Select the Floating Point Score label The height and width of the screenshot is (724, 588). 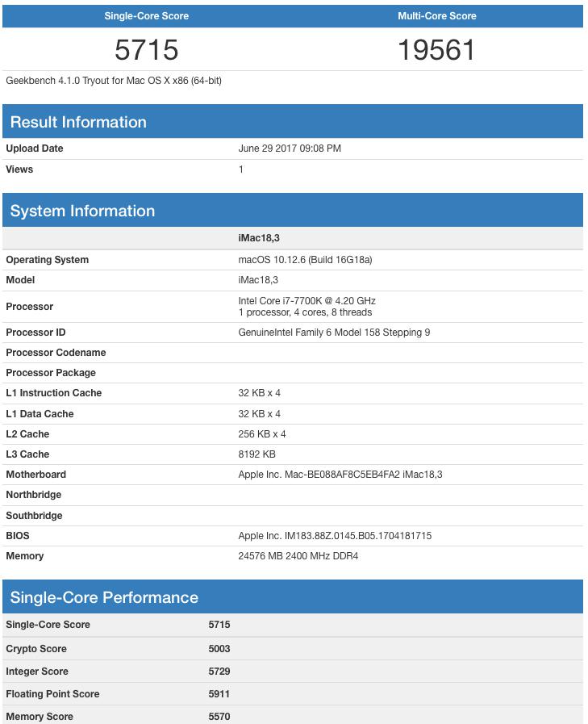52,694
